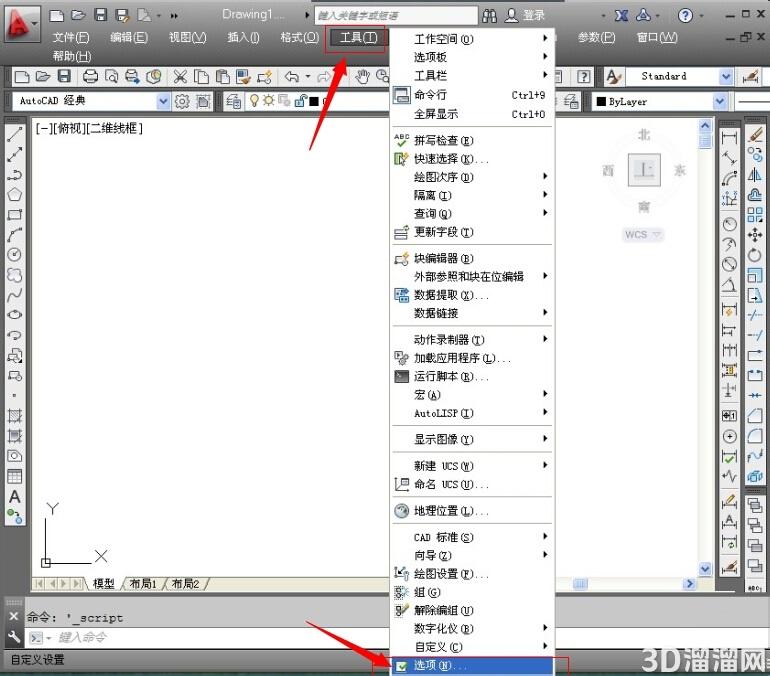Click the ViewCube 上 top face

[x=644, y=170]
